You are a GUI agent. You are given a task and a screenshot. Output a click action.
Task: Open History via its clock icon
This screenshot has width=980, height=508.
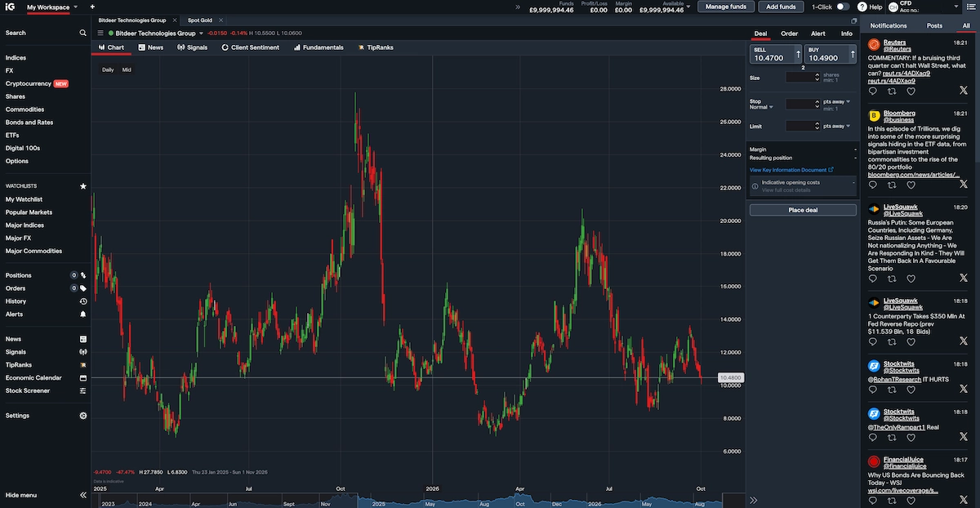83,301
